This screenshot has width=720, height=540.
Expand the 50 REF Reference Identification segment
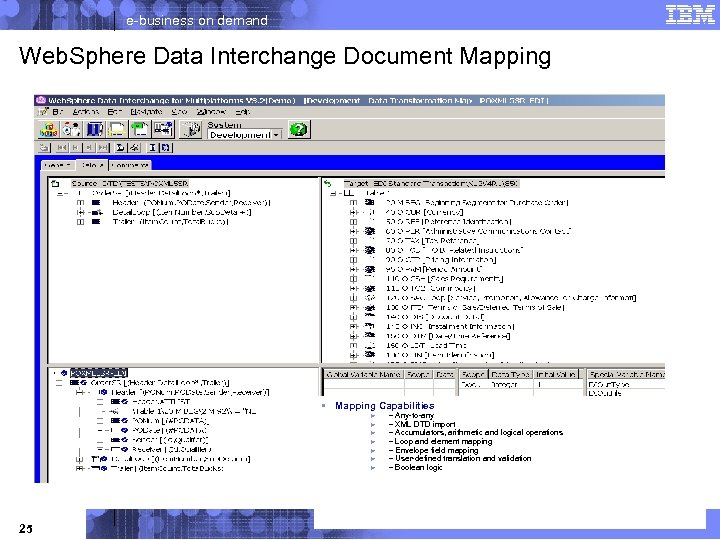(x=353, y=222)
